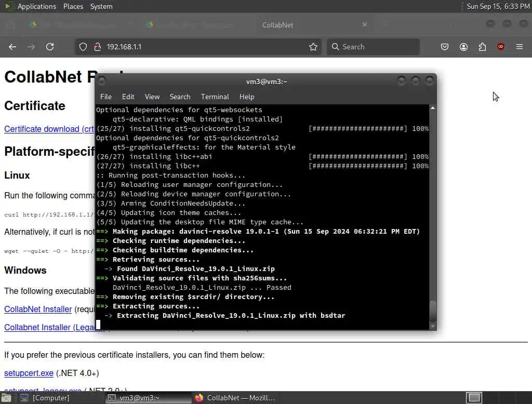Open the Collabnet Installer (Legacy) link

click(x=49, y=327)
